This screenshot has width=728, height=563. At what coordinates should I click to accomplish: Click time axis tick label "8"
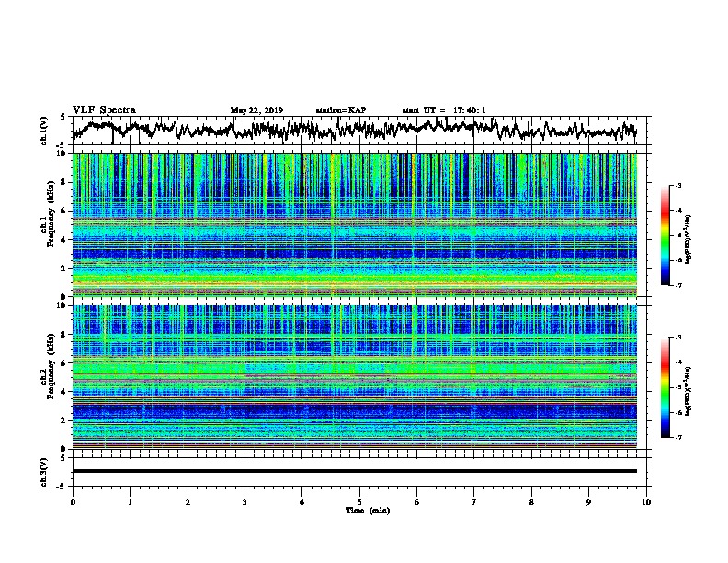tap(531, 502)
